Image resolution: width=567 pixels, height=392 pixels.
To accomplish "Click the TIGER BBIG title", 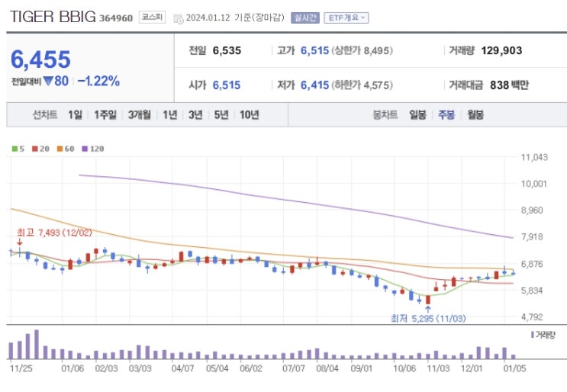I will click(53, 17).
